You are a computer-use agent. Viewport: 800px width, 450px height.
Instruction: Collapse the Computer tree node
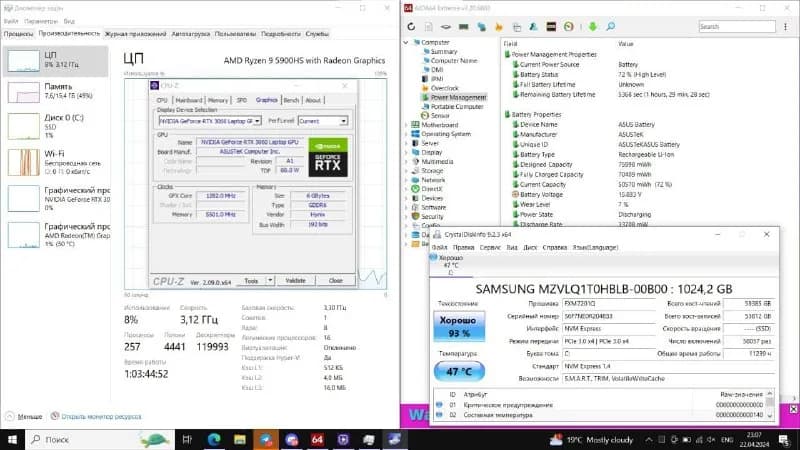(406, 42)
